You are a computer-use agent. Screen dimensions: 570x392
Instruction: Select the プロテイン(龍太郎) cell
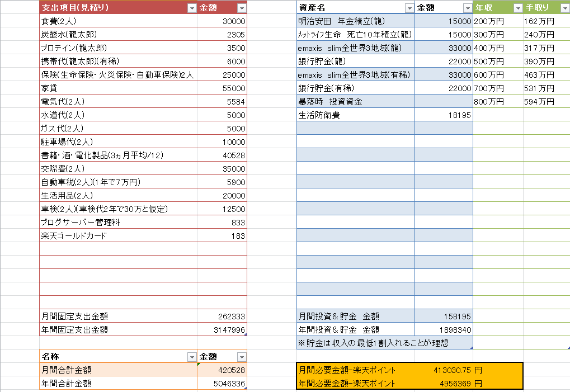click(118, 48)
